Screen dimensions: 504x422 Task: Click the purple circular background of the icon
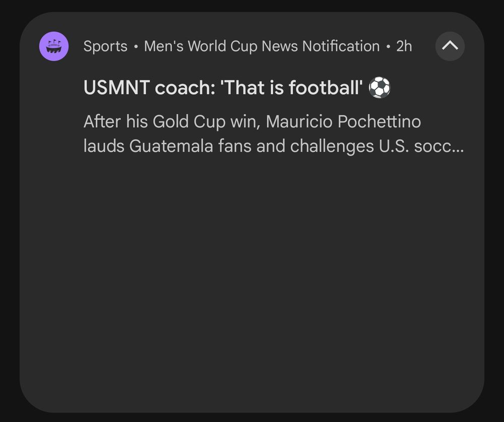(x=54, y=46)
